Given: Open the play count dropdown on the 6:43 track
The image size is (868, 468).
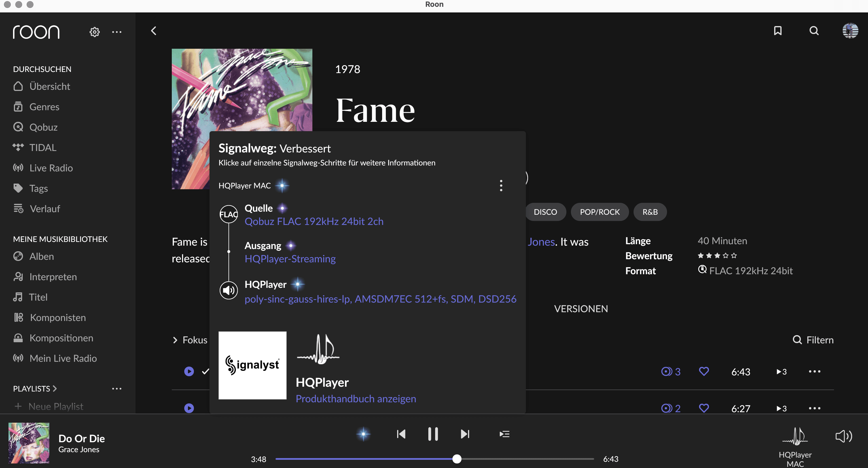Looking at the screenshot, I should 782,371.
